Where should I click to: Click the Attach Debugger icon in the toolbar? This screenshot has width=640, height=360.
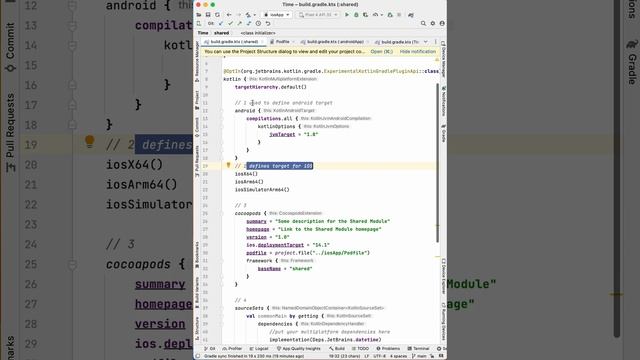coord(390,15)
